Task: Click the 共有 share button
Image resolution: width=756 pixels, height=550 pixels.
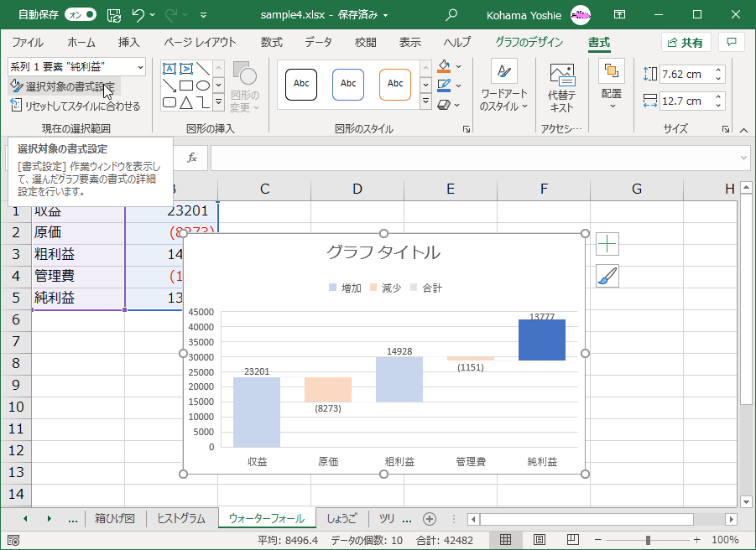Action: (x=686, y=43)
